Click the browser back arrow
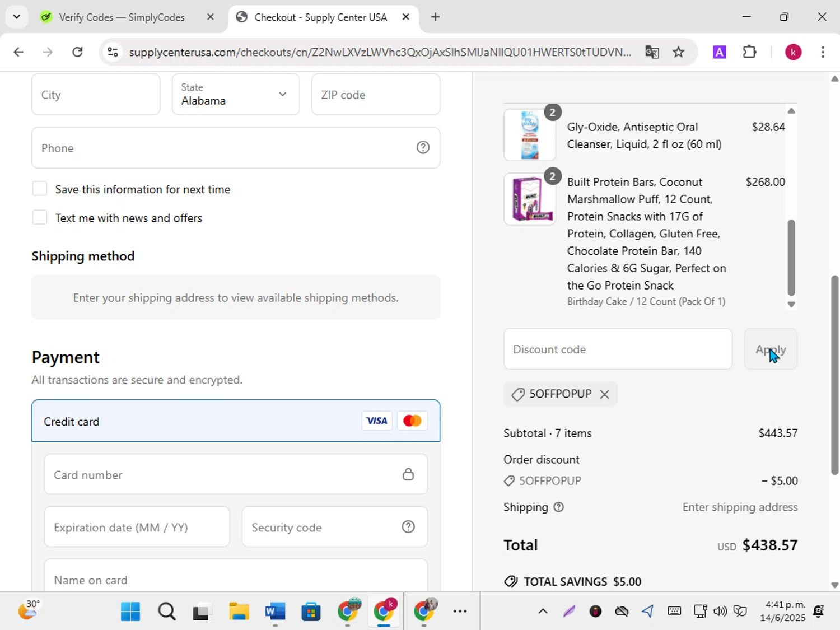Screen dimensions: 840x630 click(x=18, y=52)
